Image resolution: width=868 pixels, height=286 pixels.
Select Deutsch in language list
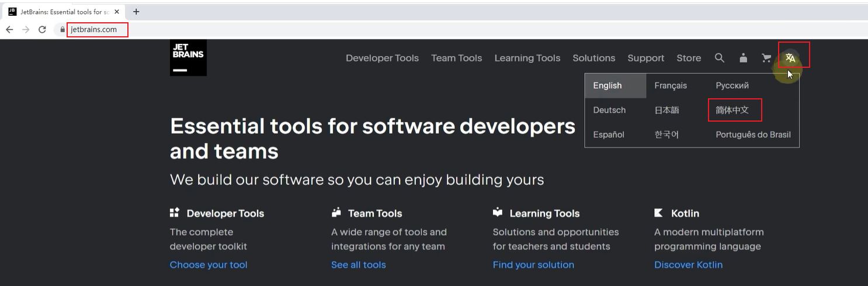click(x=609, y=110)
